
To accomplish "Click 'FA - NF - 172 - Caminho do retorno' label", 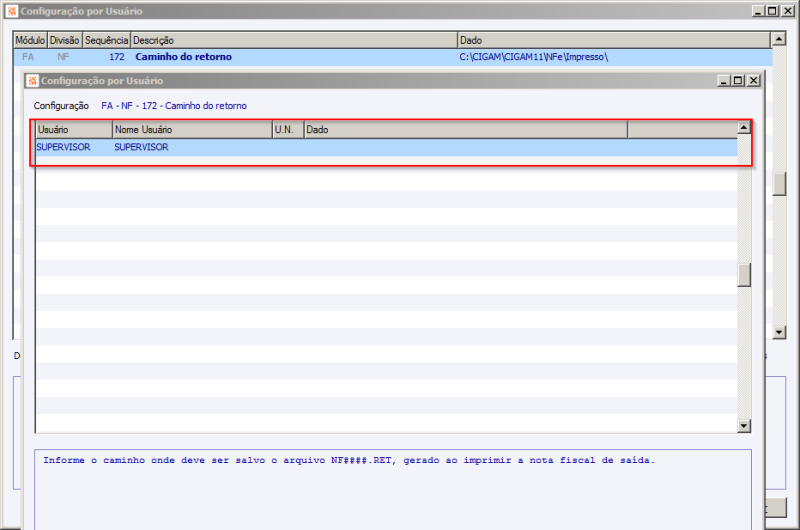I will point(174,106).
